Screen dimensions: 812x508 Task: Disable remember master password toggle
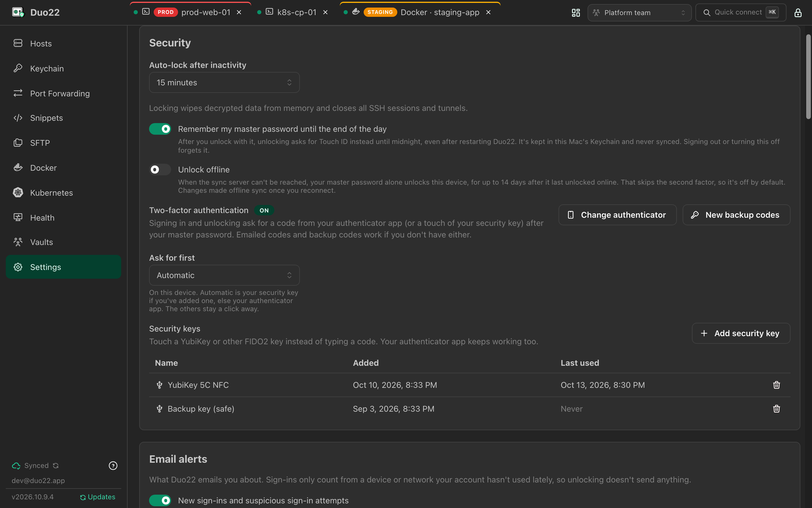click(160, 129)
